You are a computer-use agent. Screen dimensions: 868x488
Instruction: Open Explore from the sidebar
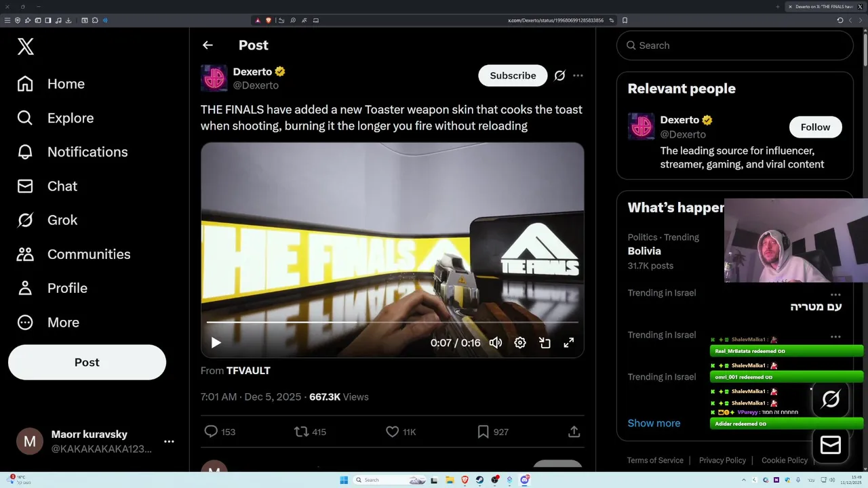pyautogui.click(x=55, y=118)
